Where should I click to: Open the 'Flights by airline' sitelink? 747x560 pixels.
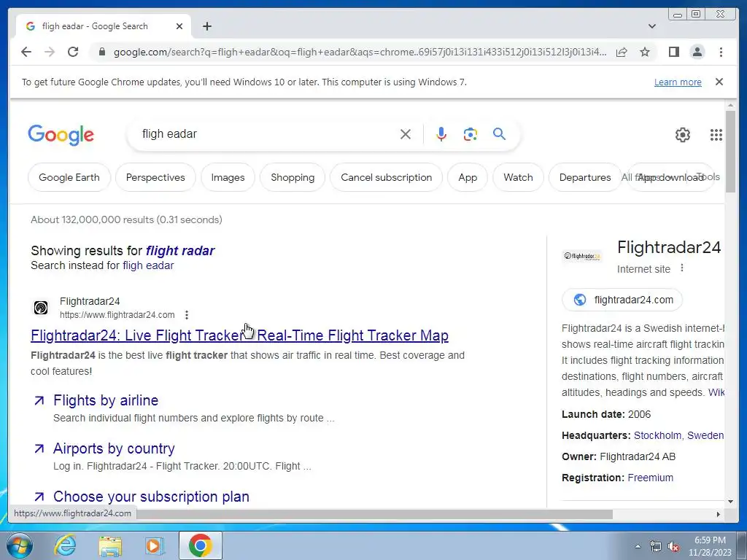tap(106, 400)
